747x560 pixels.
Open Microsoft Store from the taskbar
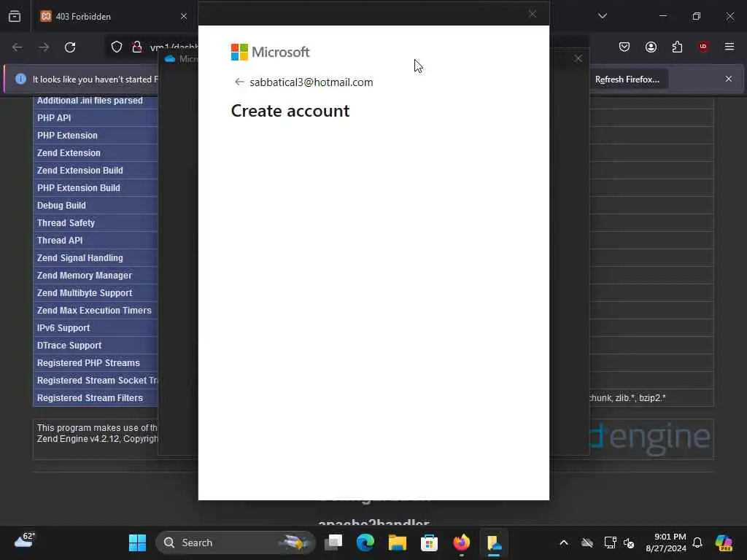(x=429, y=542)
